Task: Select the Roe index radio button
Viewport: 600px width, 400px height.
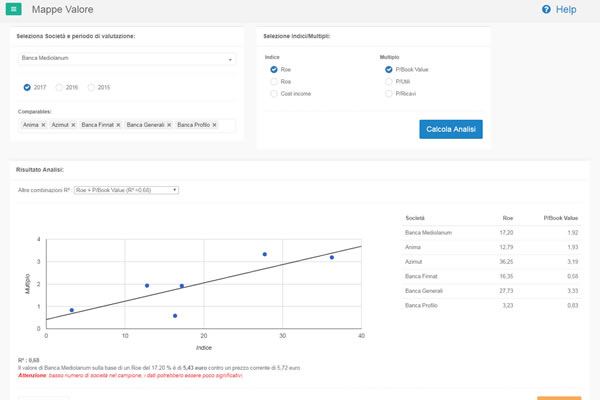Action: 274,69
